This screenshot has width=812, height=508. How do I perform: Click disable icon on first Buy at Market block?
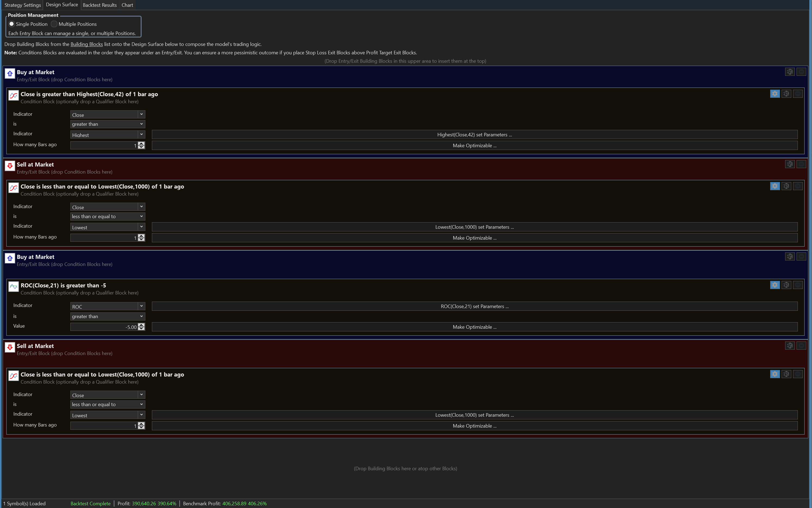click(x=789, y=71)
